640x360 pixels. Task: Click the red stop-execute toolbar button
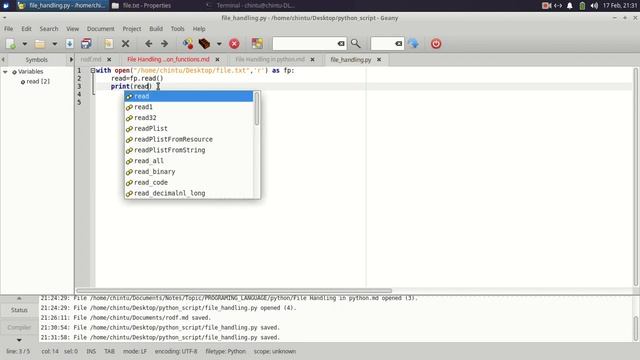(x=234, y=44)
